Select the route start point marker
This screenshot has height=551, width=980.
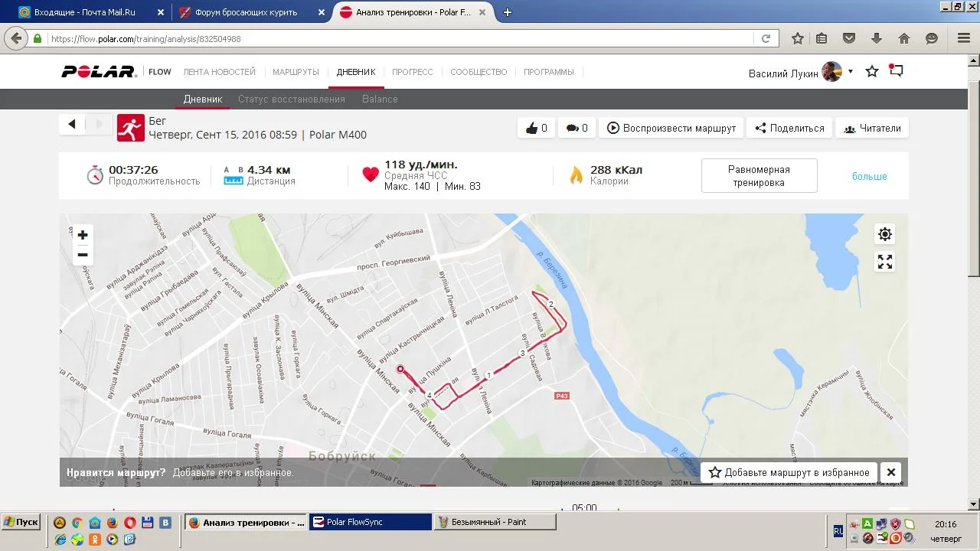click(x=400, y=369)
